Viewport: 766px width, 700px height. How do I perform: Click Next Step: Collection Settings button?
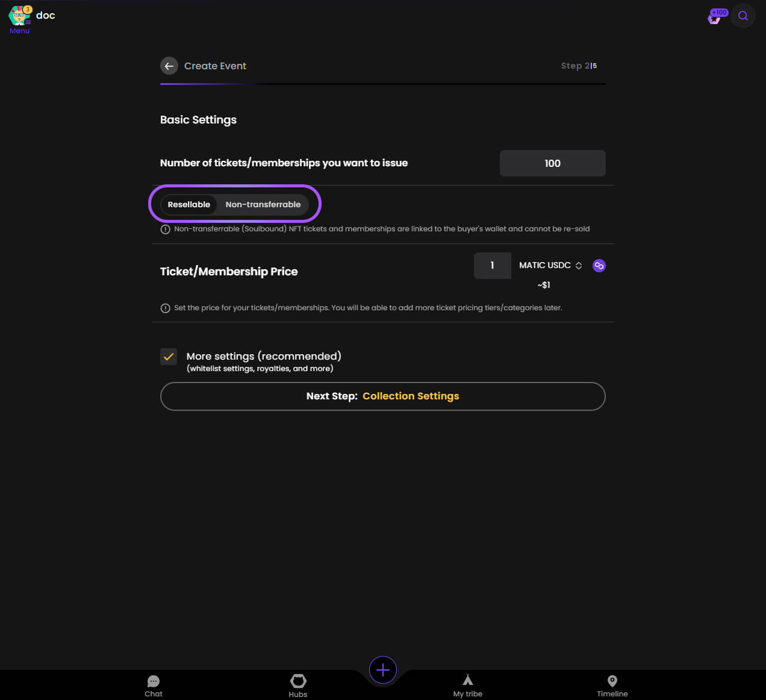(x=383, y=396)
